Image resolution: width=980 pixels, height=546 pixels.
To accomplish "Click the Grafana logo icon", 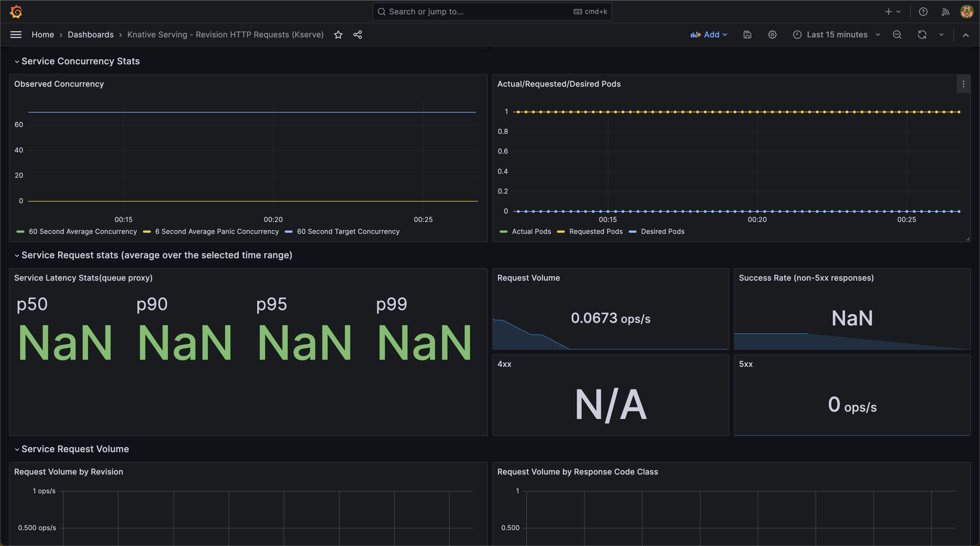I will coord(16,12).
